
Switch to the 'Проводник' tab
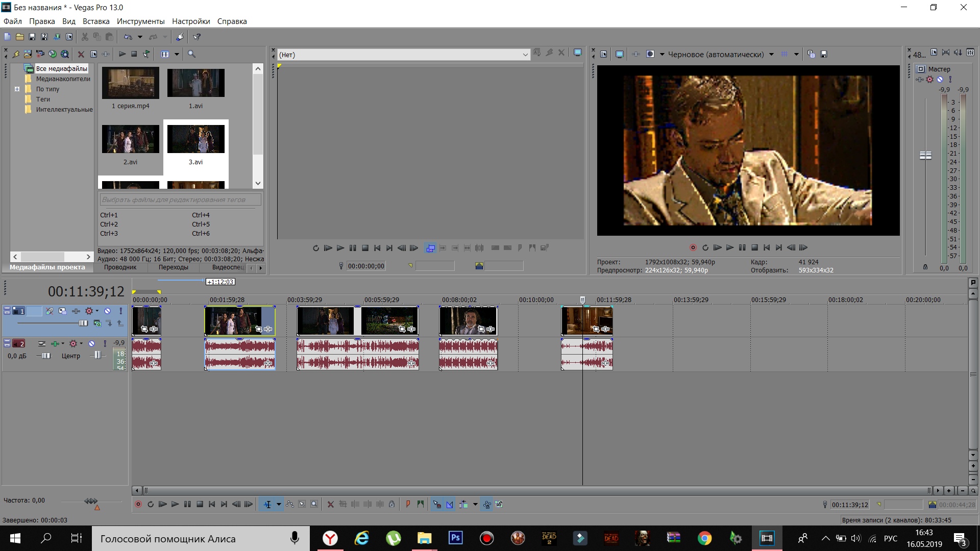tap(120, 267)
